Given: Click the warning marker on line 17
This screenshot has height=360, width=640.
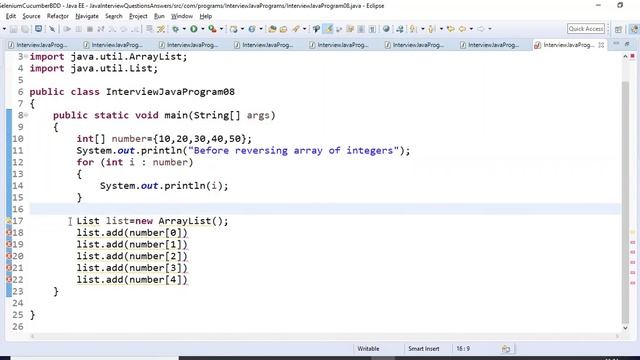Looking at the screenshot, I should [x=8, y=221].
